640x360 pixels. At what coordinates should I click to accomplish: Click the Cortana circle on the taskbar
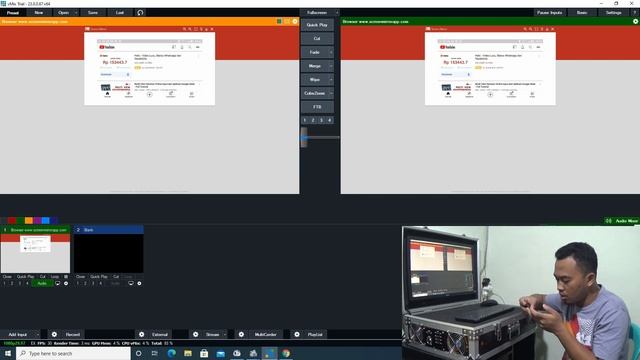point(138,353)
